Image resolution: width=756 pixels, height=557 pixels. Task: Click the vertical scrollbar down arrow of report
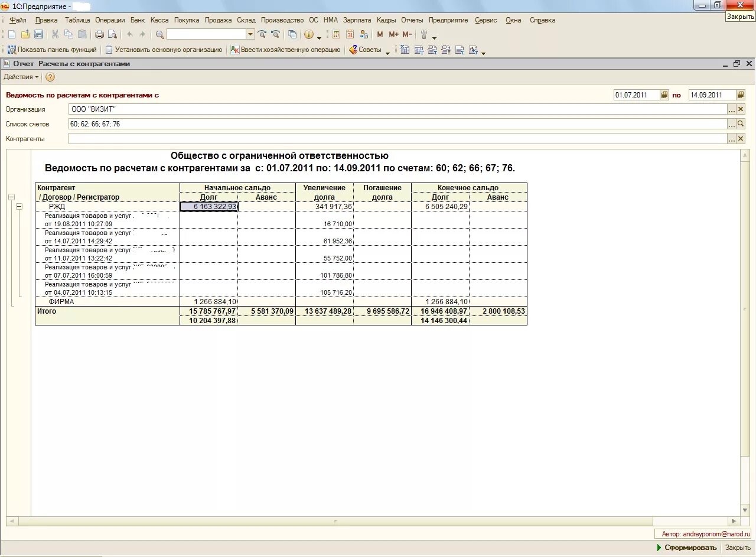(745, 510)
